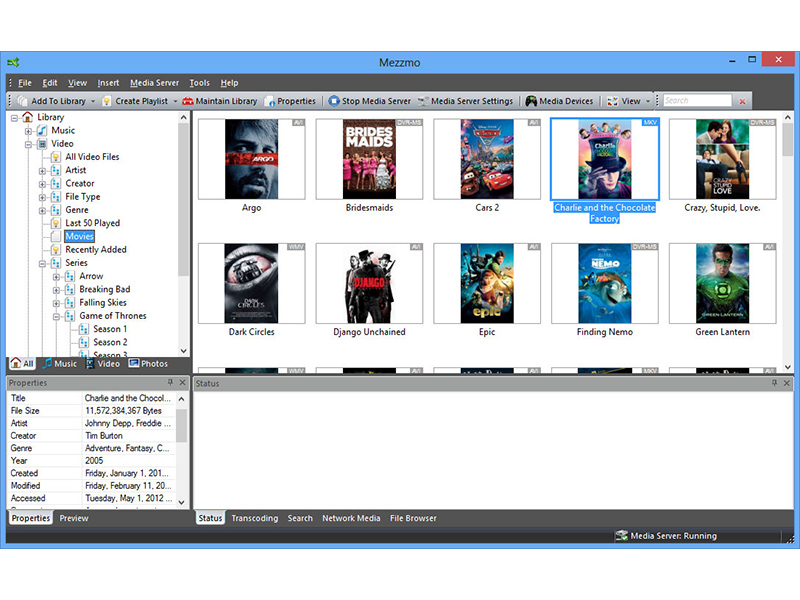This screenshot has height=600, width=800.
Task: Collapse the Library tree node
Action: [14, 118]
